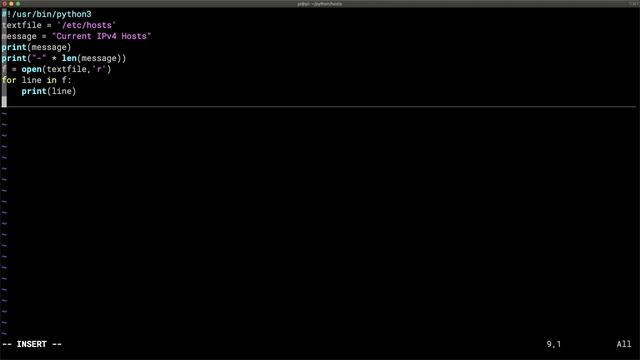Close the terminal window with red button
Image resolution: width=640 pixels, height=360 pixels.
coord(5,4)
